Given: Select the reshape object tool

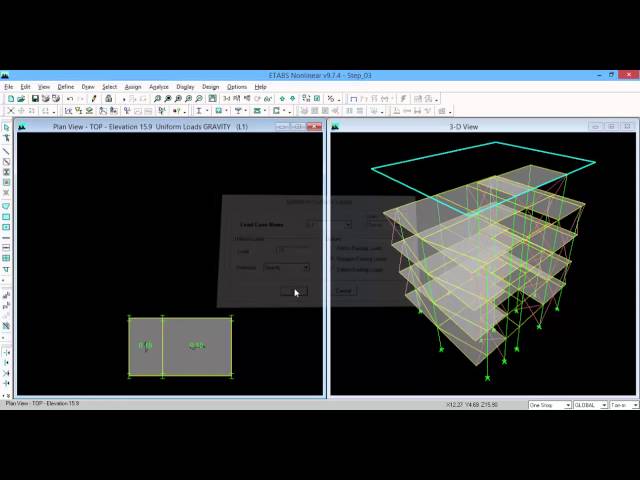Looking at the screenshot, I should pos(7,138).
